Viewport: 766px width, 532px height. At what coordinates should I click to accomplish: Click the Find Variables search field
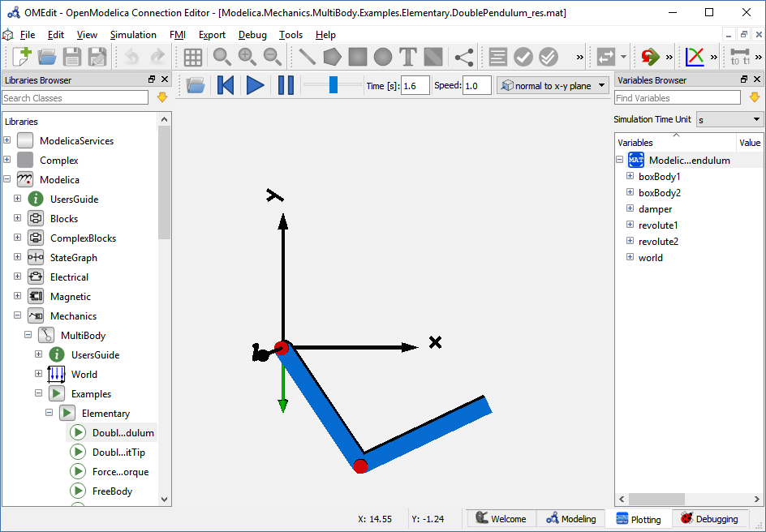(678, 98)
